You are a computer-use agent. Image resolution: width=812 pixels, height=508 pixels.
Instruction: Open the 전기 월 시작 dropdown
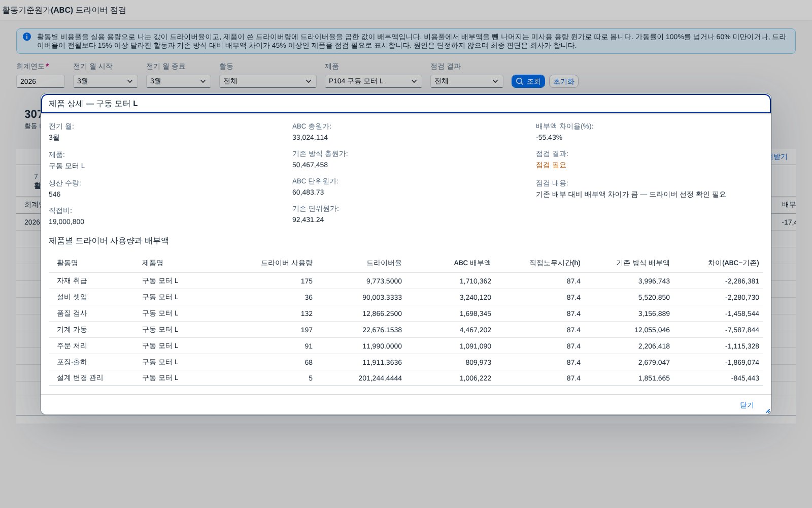click(x=105, y=81)
